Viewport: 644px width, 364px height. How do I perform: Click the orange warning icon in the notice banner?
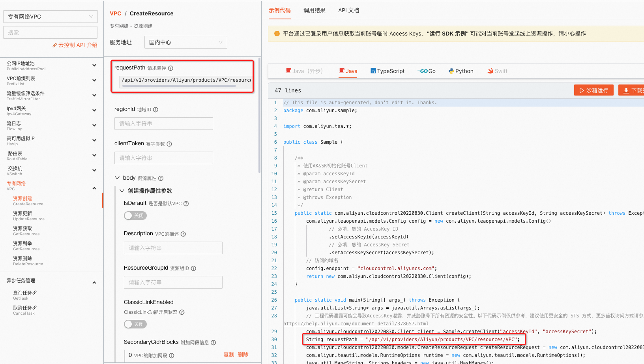coord(277,34)
